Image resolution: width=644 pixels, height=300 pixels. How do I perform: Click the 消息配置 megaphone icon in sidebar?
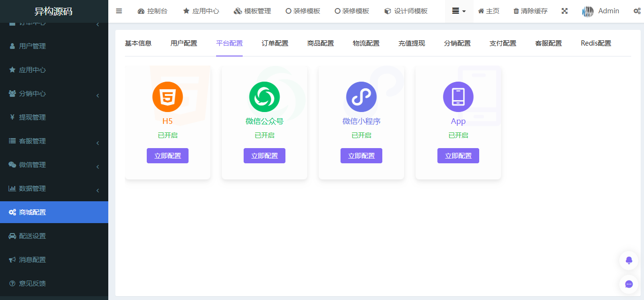coord(13,260)
